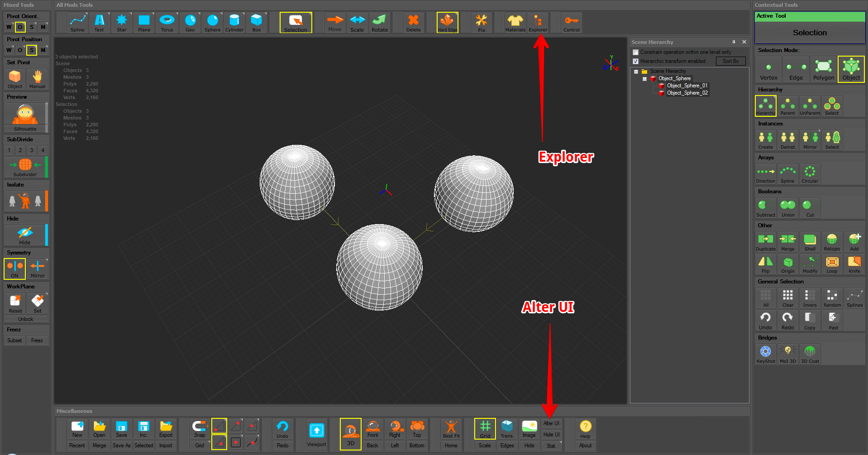Open the Materials tool

pyautogui.click(x=515, y=22)
